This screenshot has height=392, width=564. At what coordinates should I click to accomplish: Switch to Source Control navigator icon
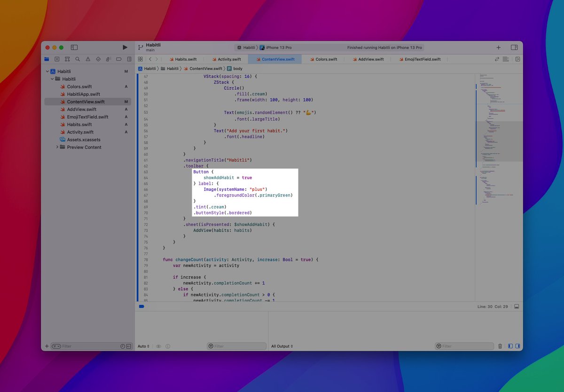57,59
